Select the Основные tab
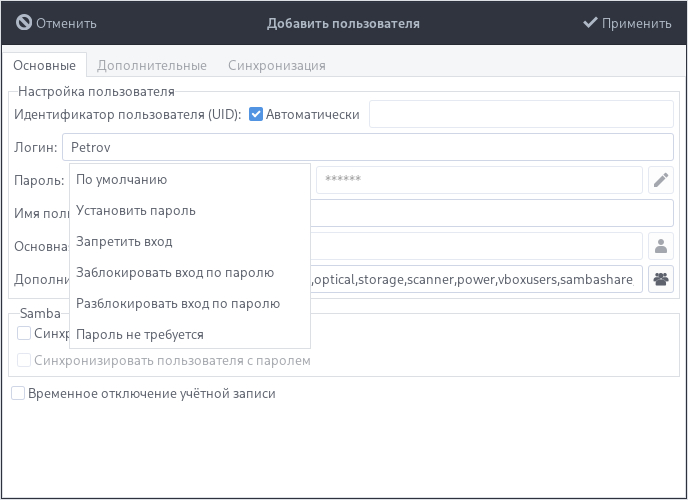The width and height of the screenshot is (688, 500). [x=44, y=65]
